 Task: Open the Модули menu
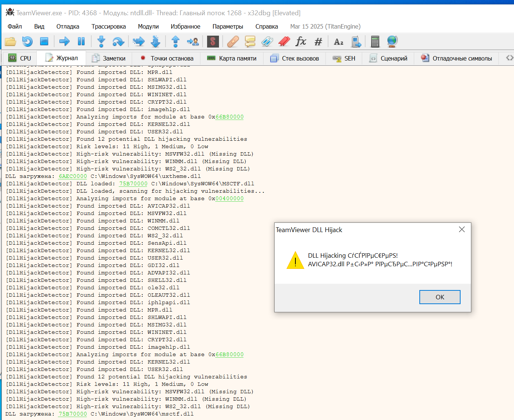tap(148, 26)
